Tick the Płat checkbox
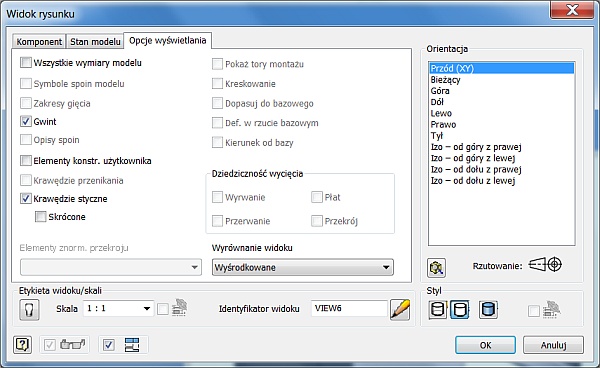This screenshot has height=368, width=600. coord(317,197)
